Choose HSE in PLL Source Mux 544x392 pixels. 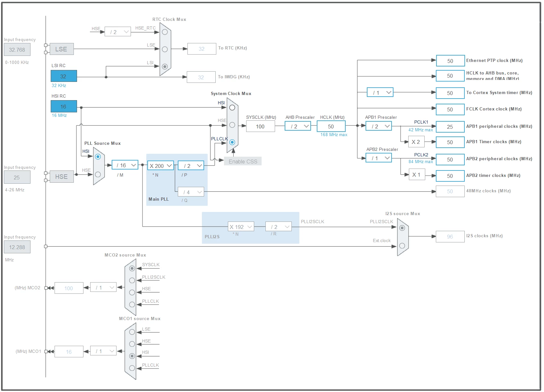[98, 174]
